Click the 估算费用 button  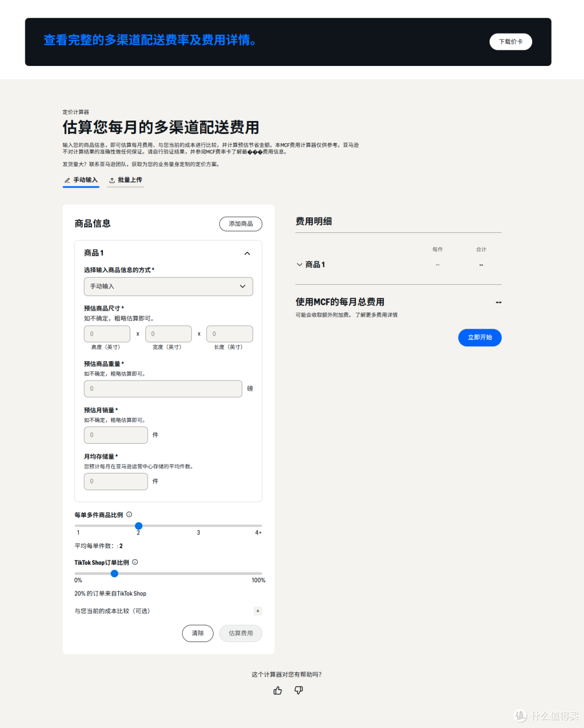pos(241,633)
